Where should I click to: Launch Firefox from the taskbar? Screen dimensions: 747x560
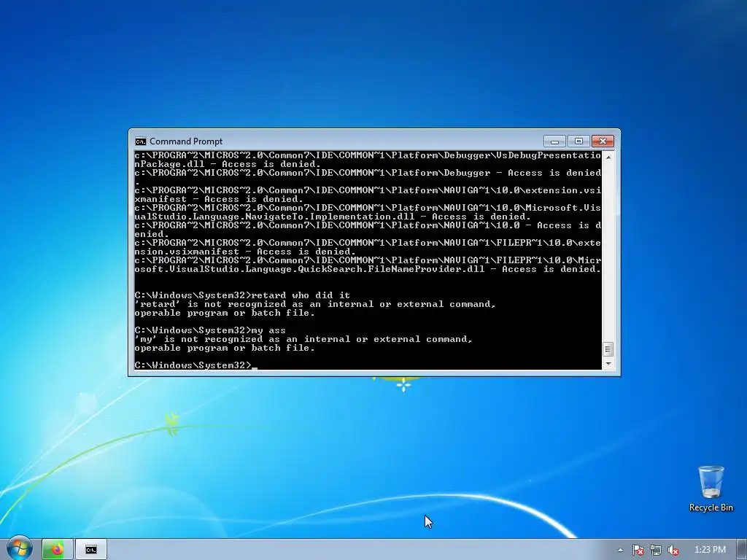point(57,550)
